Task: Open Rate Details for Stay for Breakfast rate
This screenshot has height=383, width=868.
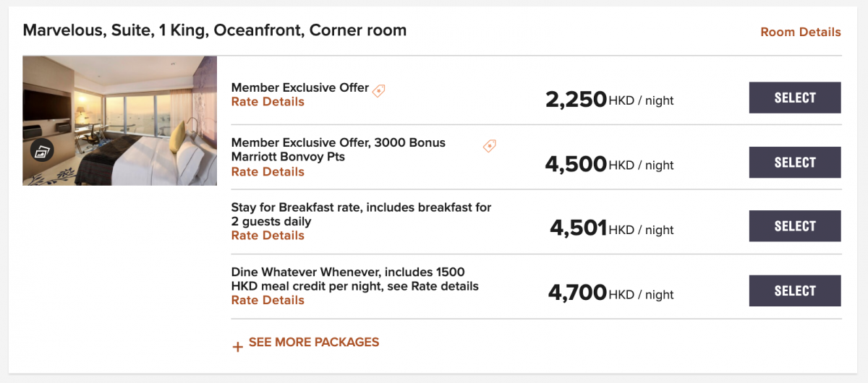Action: (268, 236)
